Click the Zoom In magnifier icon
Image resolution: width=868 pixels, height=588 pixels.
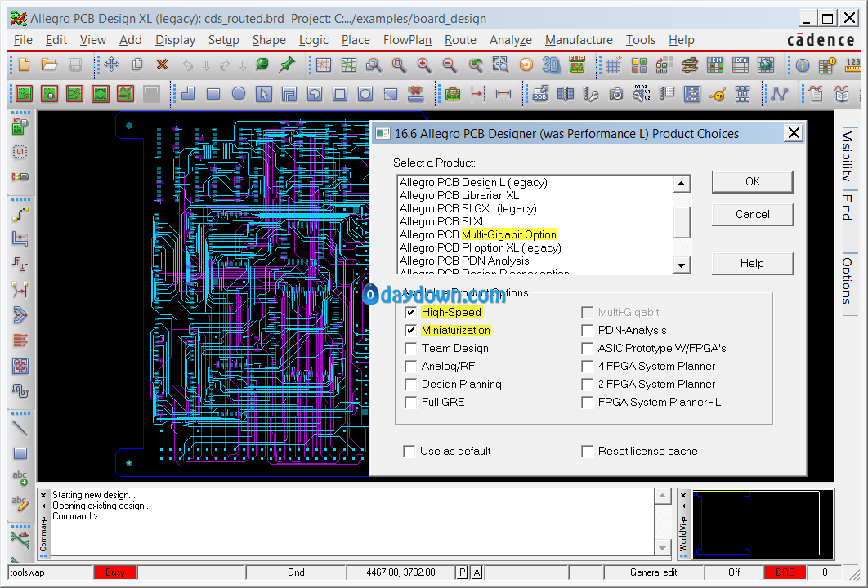(x=424, y=65)
